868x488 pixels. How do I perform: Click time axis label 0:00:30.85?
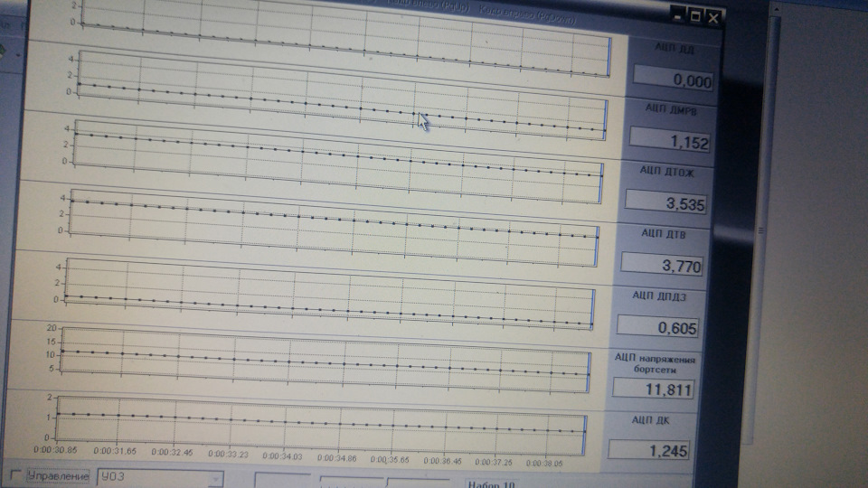coord(55,450)
